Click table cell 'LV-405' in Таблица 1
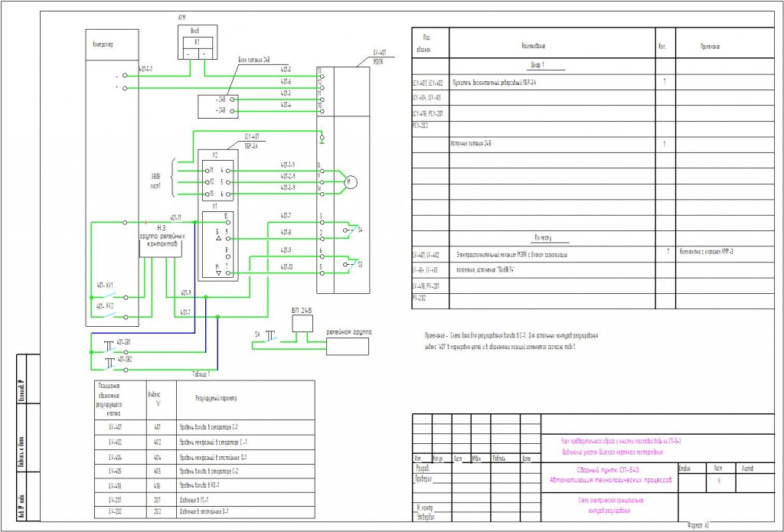This screenshot has height=532, width=784. [x=115, y=471]
